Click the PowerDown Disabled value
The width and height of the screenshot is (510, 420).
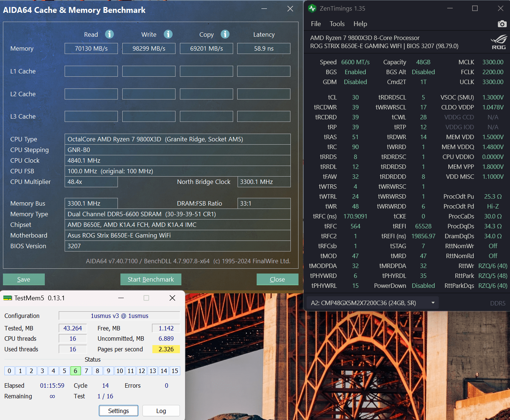pos(423,286)
